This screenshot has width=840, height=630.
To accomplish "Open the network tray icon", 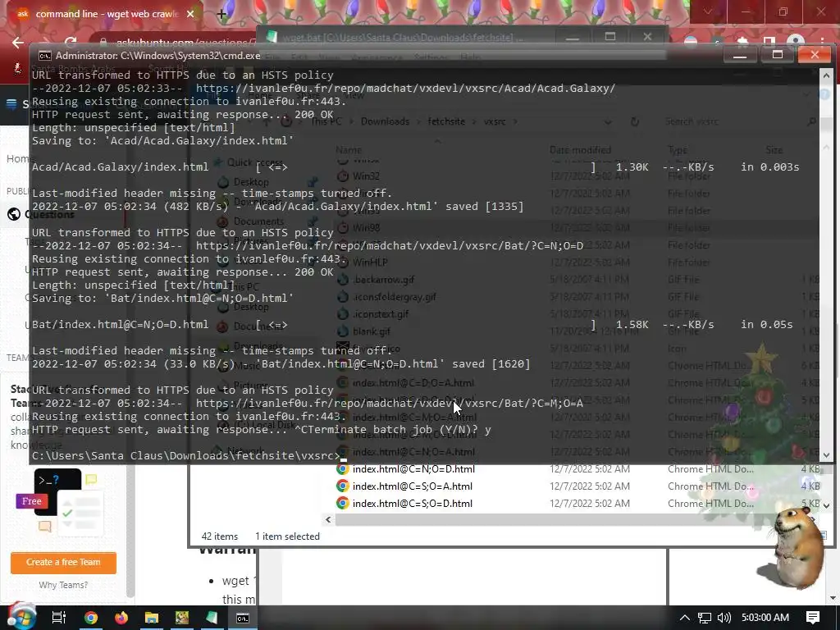I will click(704, 618).
